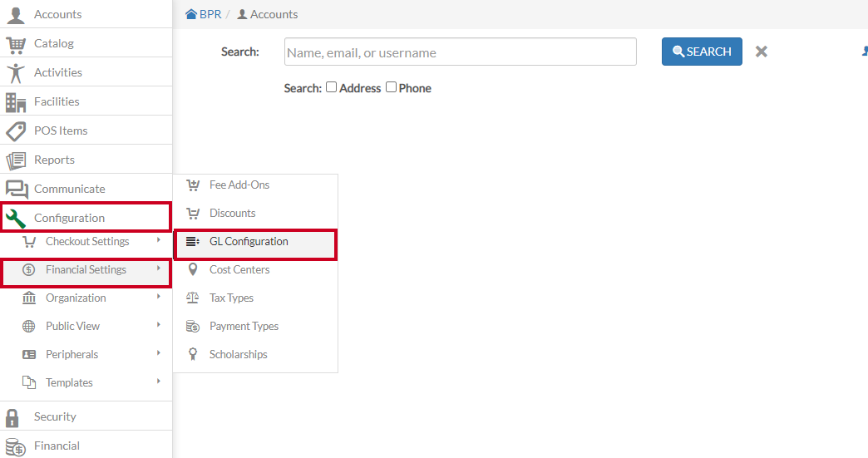Click the Catalog shopping cart icon
This screenshot has height=458, width=868.
(x=16, y=44)
